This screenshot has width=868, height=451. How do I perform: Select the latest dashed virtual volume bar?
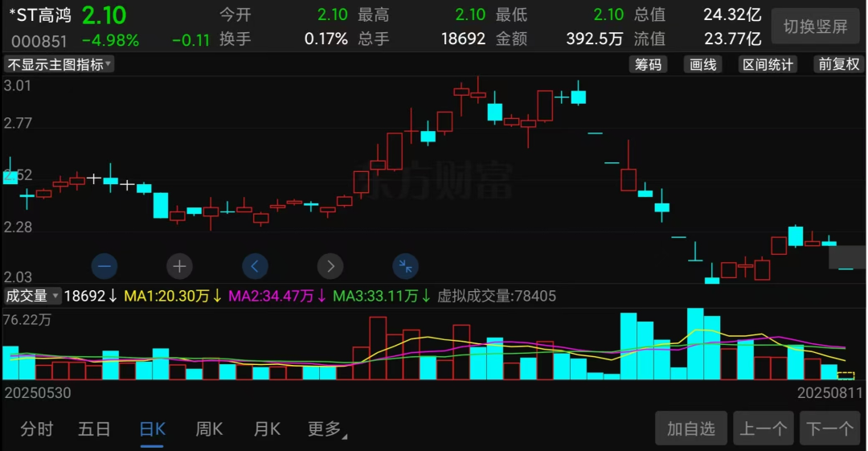coord(845,376)
